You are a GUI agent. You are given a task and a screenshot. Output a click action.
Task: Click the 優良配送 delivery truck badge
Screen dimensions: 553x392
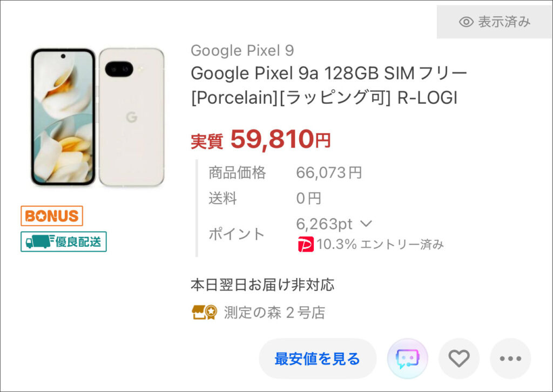click(x=64, y=241)
